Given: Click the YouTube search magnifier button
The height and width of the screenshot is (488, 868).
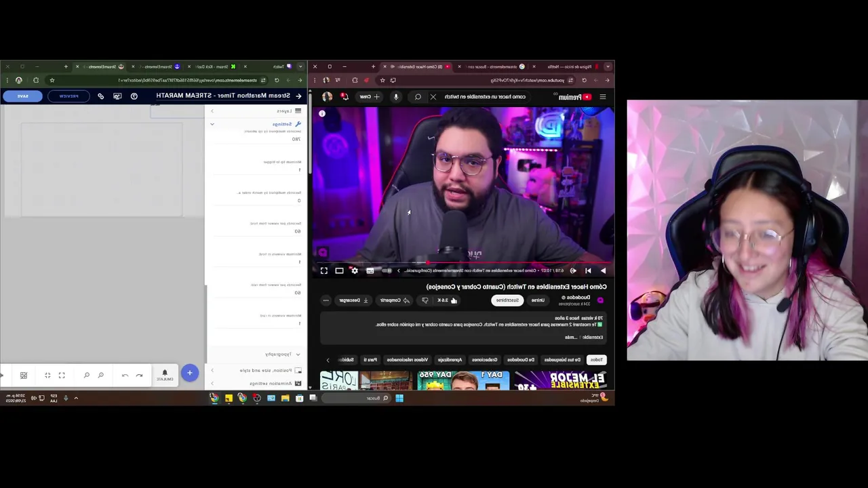Looking at the screenshot, I should [x=418, y=97].
